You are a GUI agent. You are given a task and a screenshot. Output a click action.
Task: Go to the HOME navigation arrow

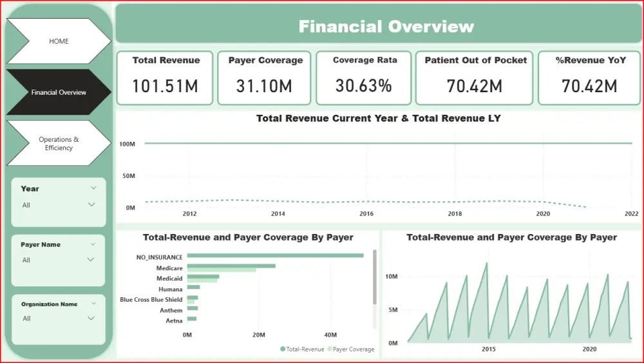click(59, 41)
